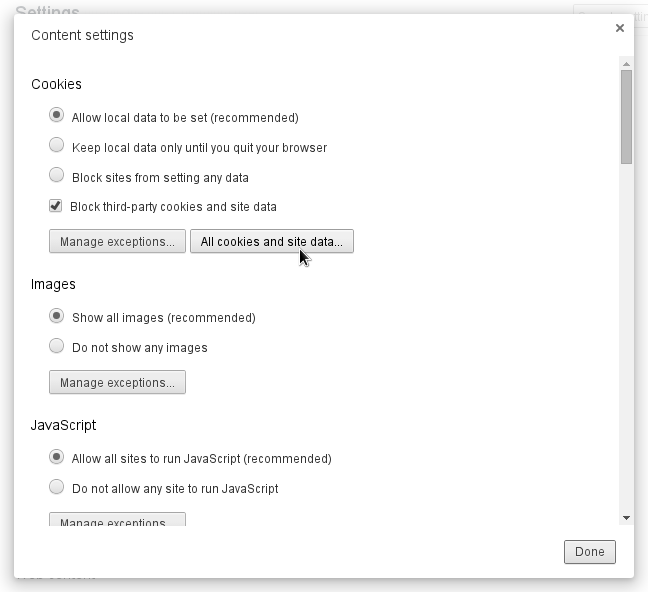Select 'Show all images (recommended)' radio
The height and width of the screenshot is (592, 648).
tap(57, 316)
